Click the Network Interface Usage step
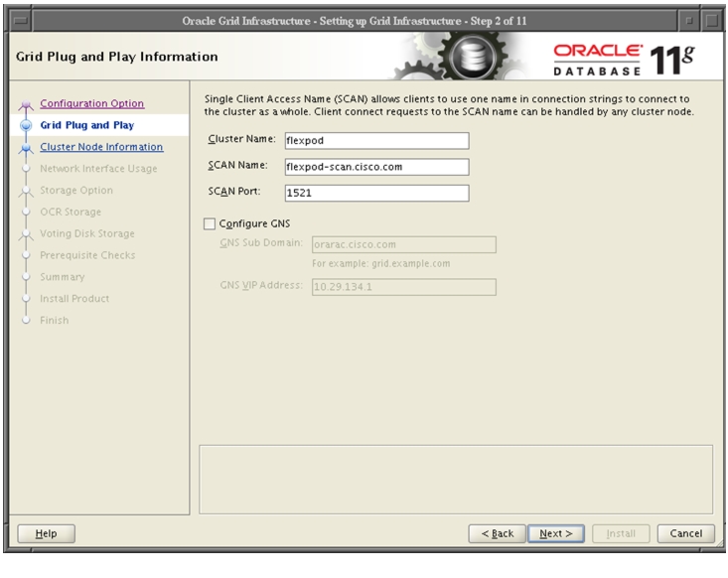728x578 pixels. pos(98,169)
